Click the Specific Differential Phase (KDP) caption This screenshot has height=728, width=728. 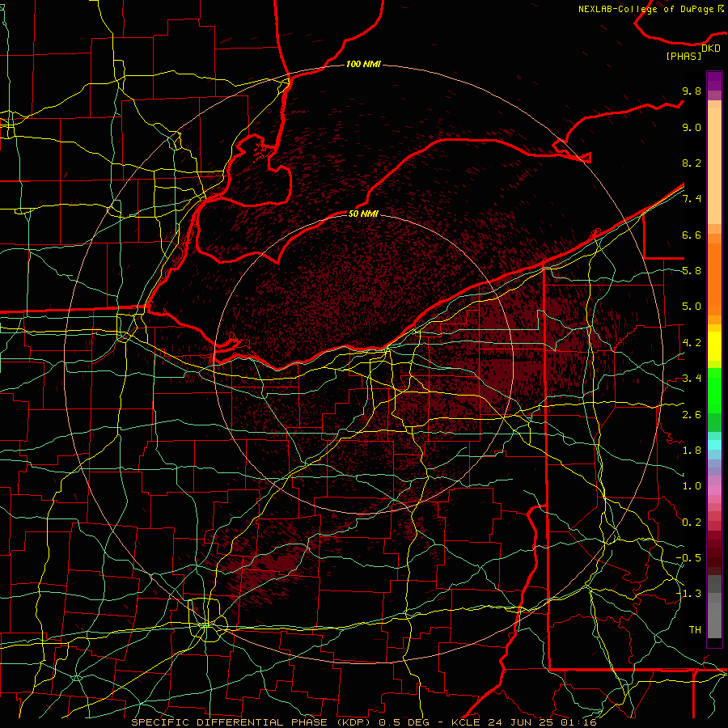pyautogui.click(x=252, y=722)
